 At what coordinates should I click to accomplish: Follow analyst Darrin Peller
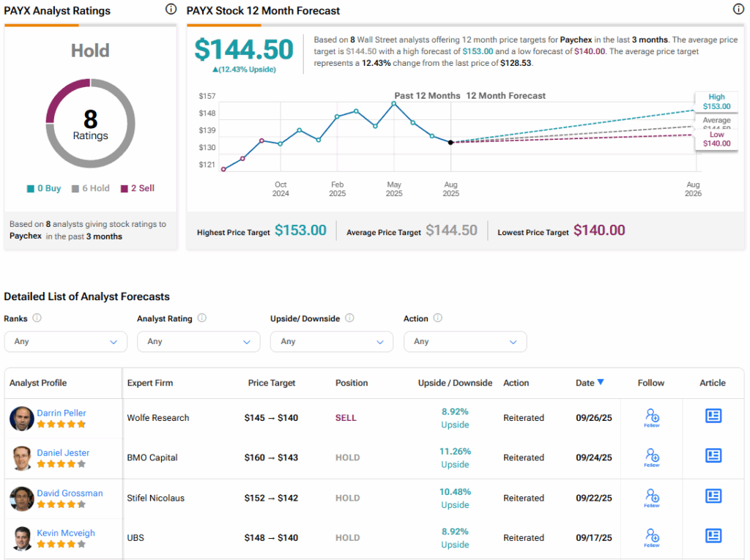click(x=652, y=417)
